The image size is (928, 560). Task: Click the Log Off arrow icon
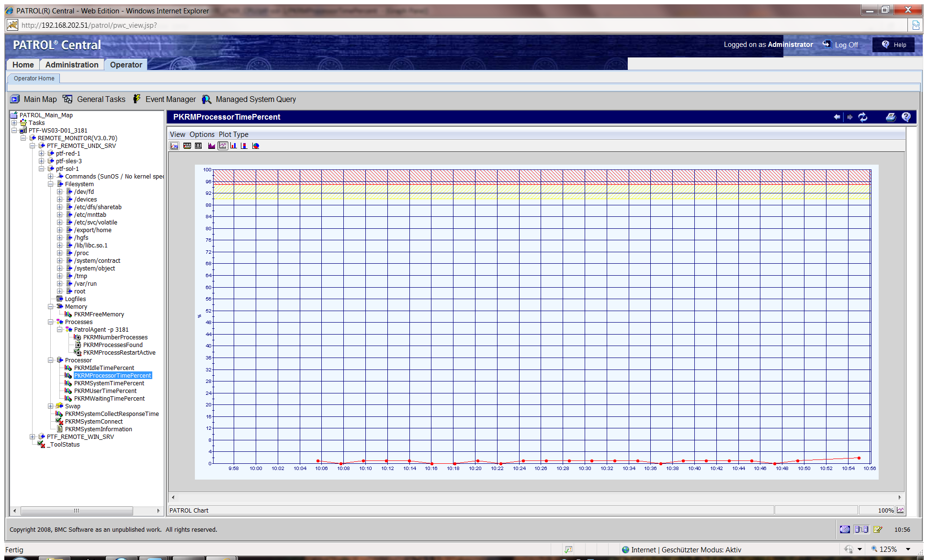coord(826,44)
